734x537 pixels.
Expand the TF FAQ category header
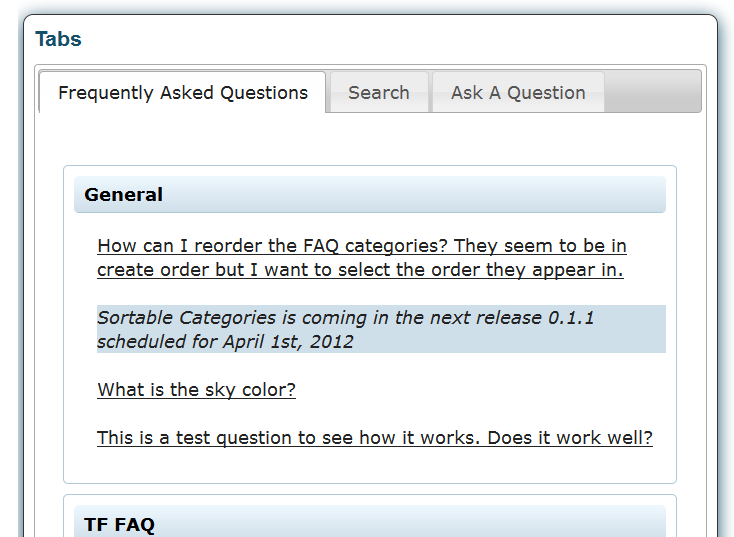370,522
